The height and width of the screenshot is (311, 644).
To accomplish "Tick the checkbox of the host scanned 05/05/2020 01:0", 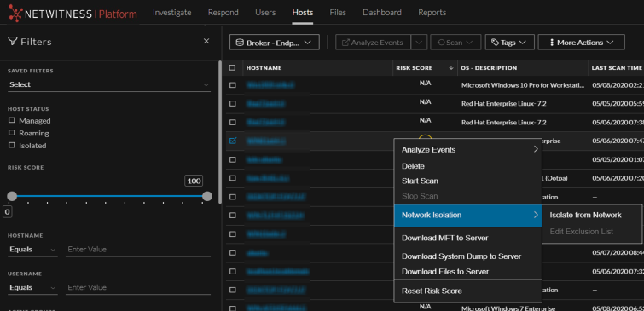I will pyautogui.click(x=233, y=159).
